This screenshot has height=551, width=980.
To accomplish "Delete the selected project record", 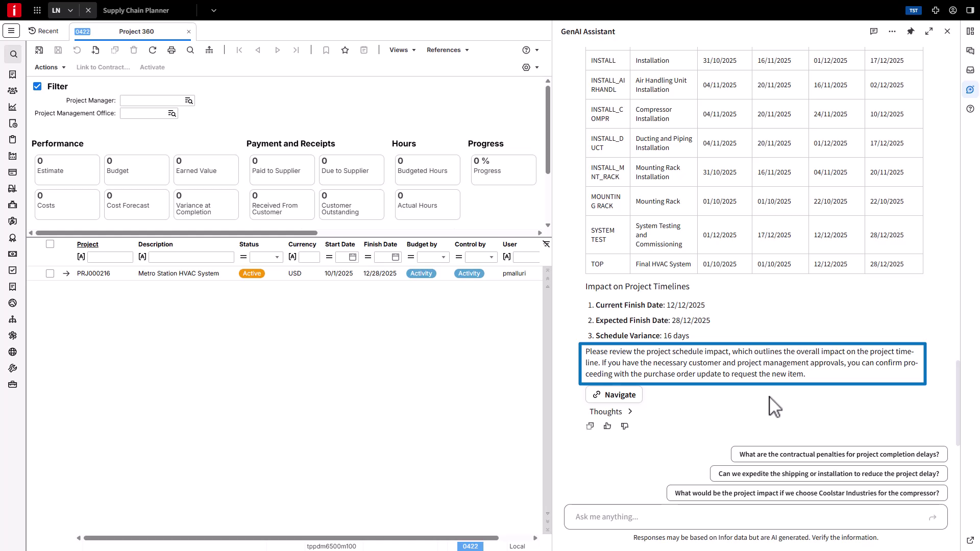I will 134,49.
